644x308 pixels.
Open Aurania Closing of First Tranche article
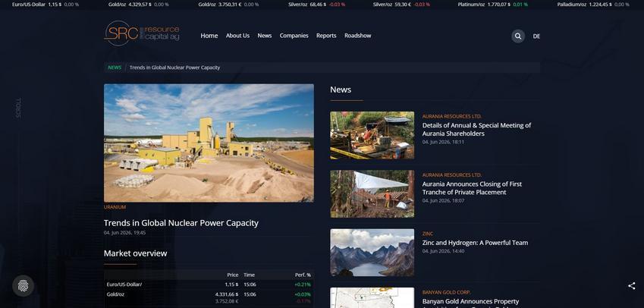pyautogui.click(x=472, y=188)
